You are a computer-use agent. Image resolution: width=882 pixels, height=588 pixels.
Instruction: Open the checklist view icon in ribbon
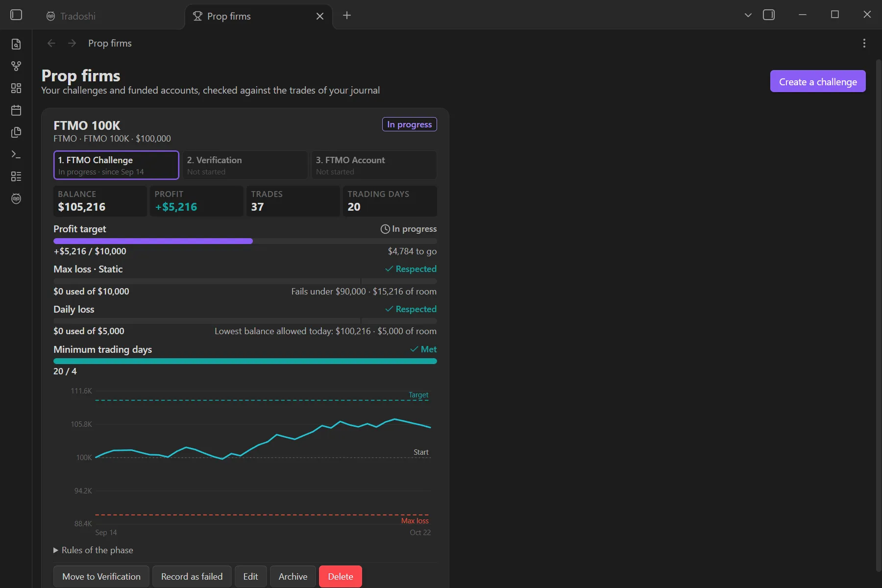tap(16, 176)
